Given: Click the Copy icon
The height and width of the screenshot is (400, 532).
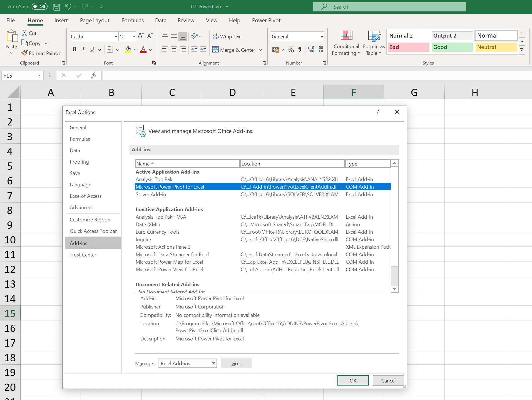Looking at the screenshot, I should tap(24, 43).
